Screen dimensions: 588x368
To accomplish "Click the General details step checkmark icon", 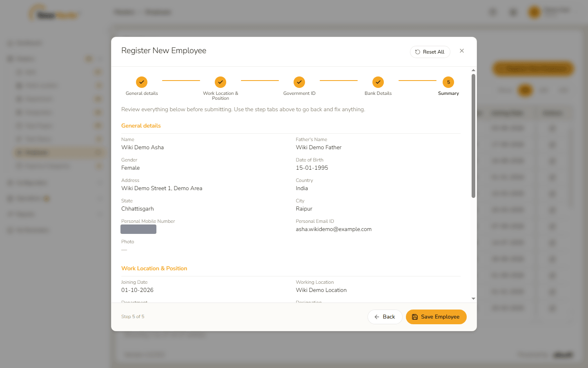I will (x=142, y=82).
